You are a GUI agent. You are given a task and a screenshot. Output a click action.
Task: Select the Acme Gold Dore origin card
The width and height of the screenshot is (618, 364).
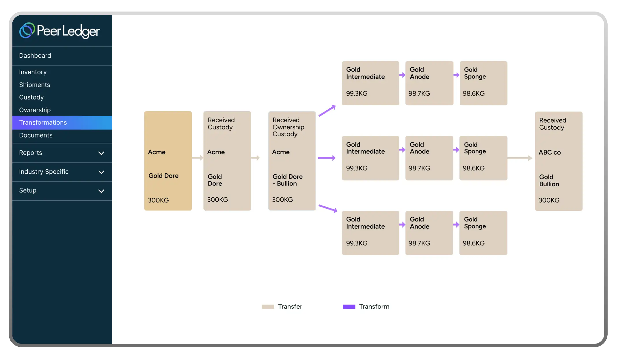(168, 161)
